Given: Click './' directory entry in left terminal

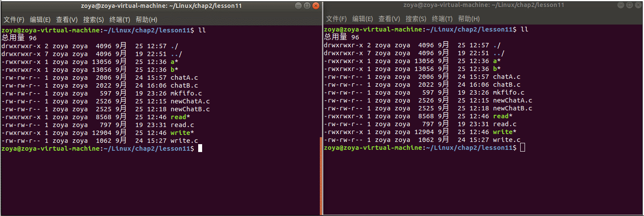Looking at the screenshot, I should [x=175, y=46].
